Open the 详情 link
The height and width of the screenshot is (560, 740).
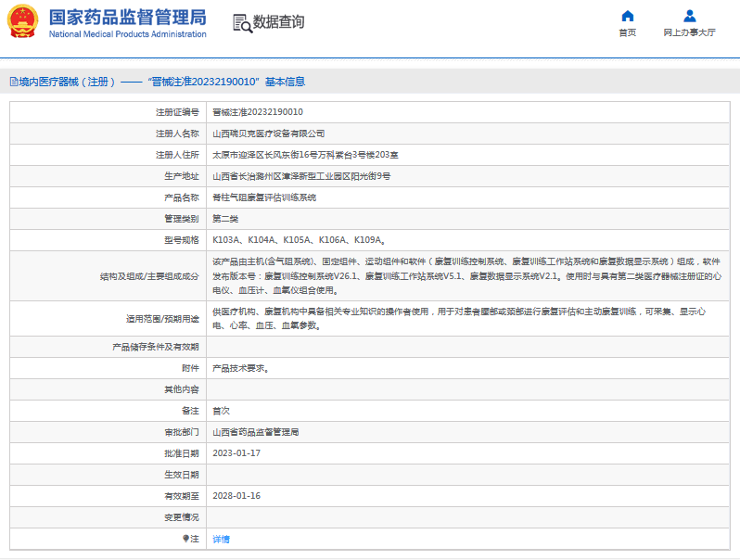coord(221,539)
